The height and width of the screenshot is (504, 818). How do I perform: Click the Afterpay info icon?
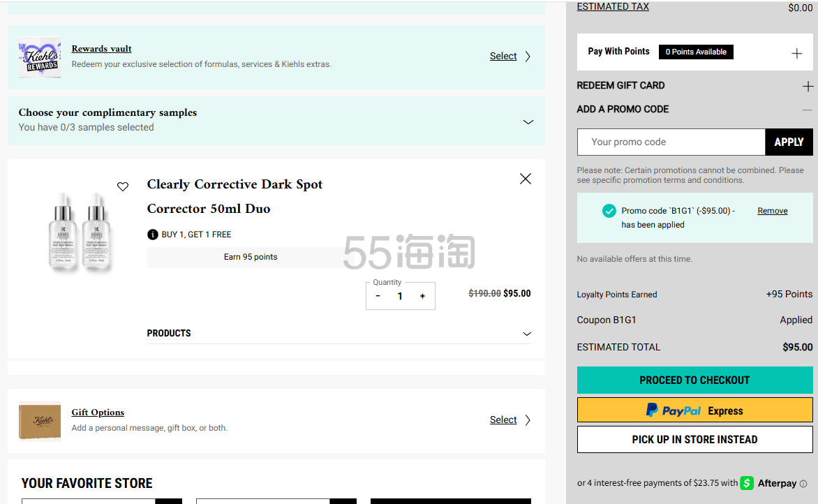click(x=803, y=484)
